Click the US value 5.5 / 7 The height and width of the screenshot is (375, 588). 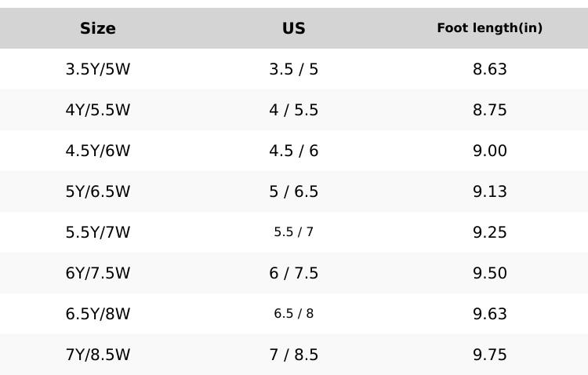tap(294, 232)
